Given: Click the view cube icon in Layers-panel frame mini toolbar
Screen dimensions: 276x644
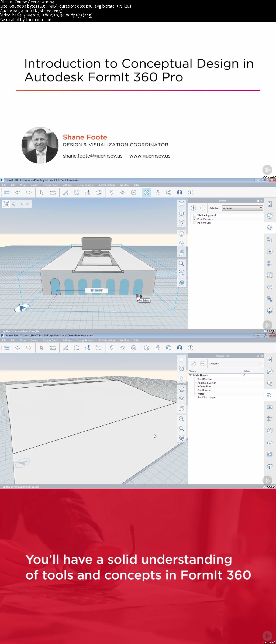Looking at the screenshot, I should [6, 204].
